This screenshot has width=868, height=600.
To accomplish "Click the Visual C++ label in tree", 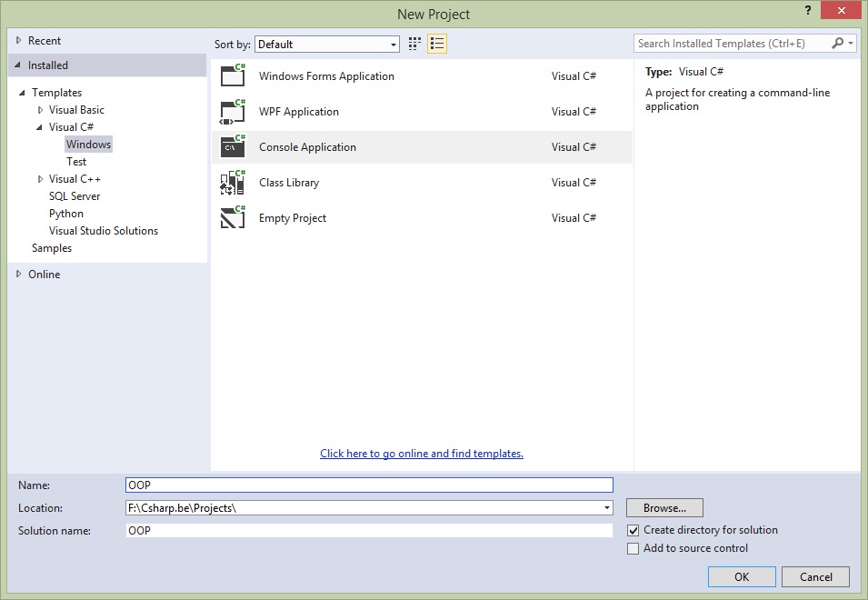I will tap(75, 179).
